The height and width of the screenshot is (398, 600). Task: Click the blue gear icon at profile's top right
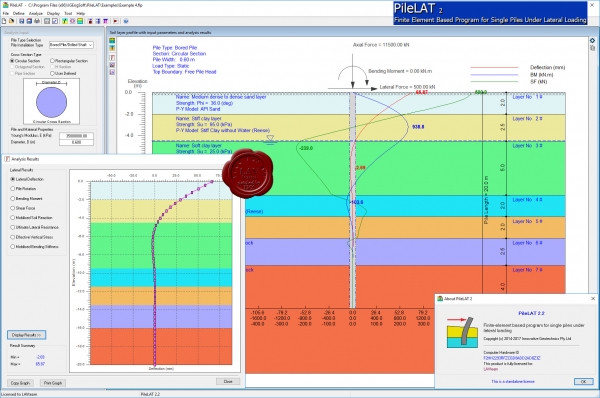click(592, 40)
